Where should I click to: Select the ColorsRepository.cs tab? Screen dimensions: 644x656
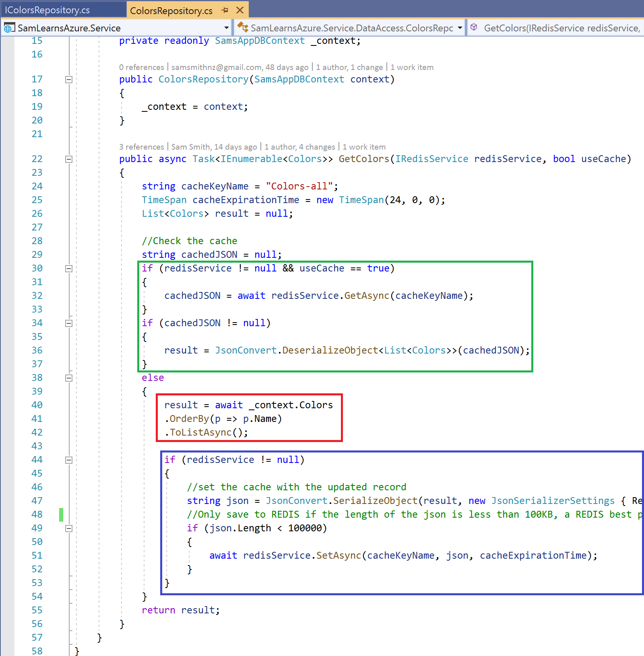[x=171, y=10]
